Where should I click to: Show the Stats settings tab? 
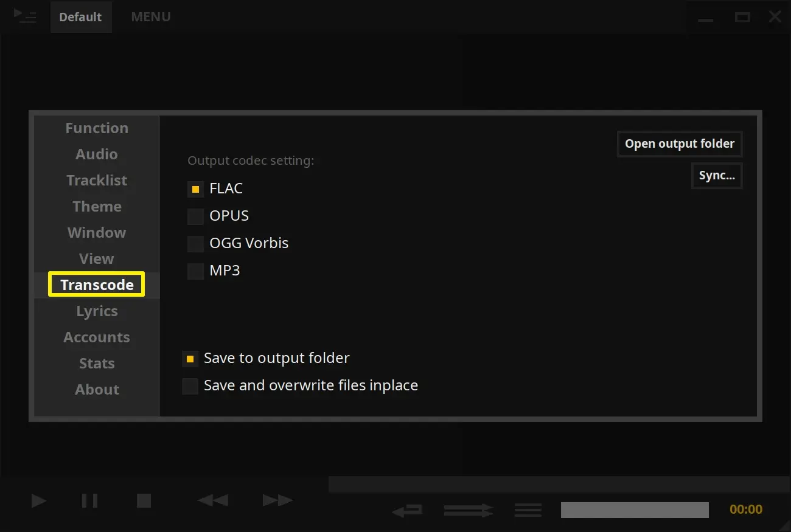coord(97,364)
